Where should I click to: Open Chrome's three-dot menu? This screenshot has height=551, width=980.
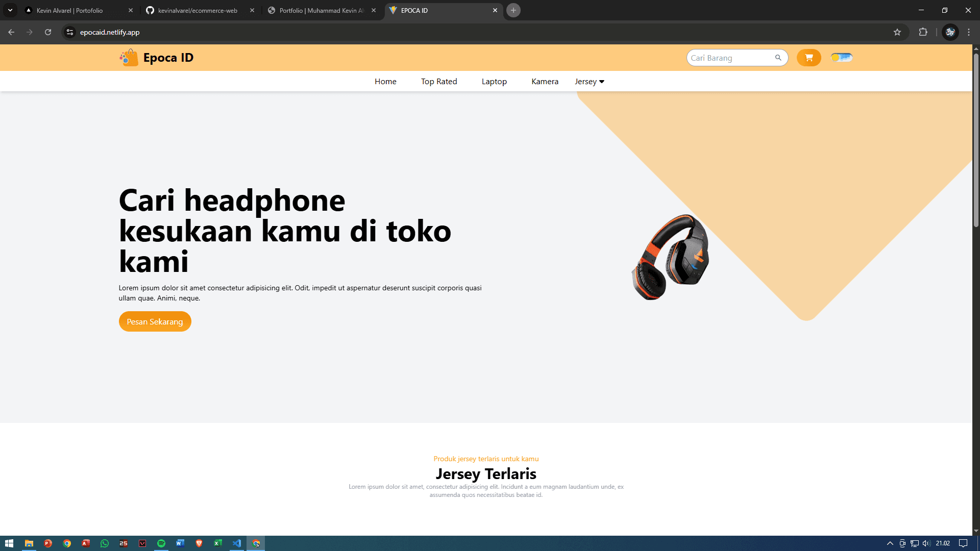968,32
